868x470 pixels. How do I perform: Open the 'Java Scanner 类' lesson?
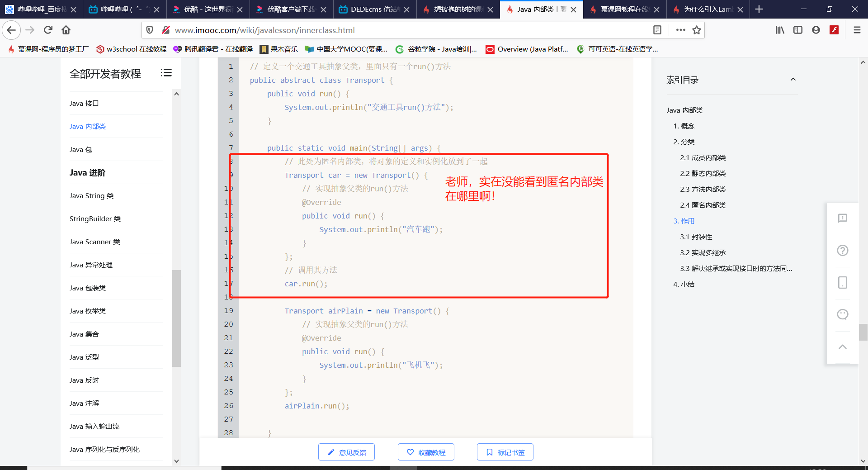tap(94, 242)
